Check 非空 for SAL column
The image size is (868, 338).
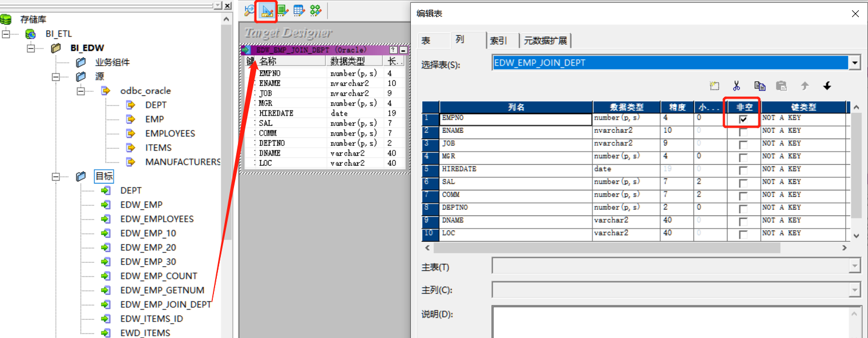tap(743, 183)
